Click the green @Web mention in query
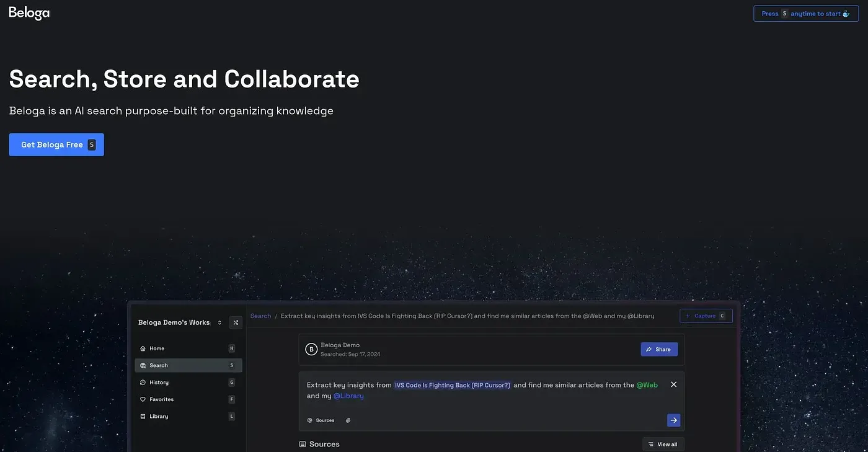Image resolution: width=868 pixels, height=452 pixels. coord(647,385)
